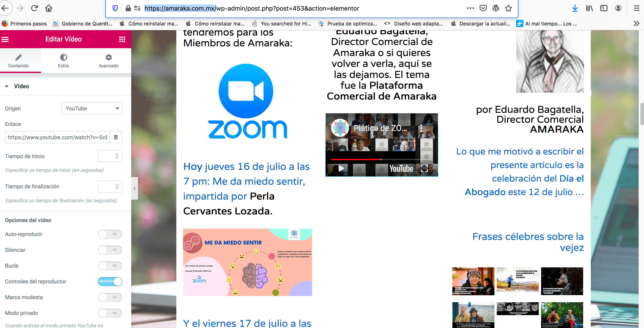Toggle Silenciar switch
The height and width of the screenshot is (328, 644).
tap(110, 250)
